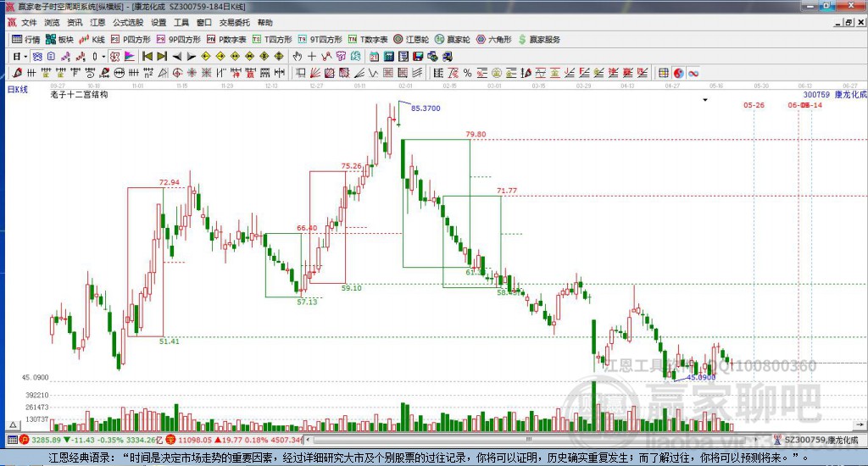This screenshot has height=466, width=868.
Task: Click the blue infinity loop icon
Action: (693, 73)
